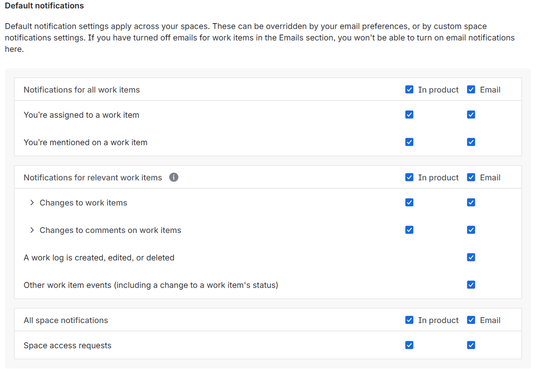Click 'Other work item events' row text
Viewport: 547px width, 369px height.
coord(151,285)
